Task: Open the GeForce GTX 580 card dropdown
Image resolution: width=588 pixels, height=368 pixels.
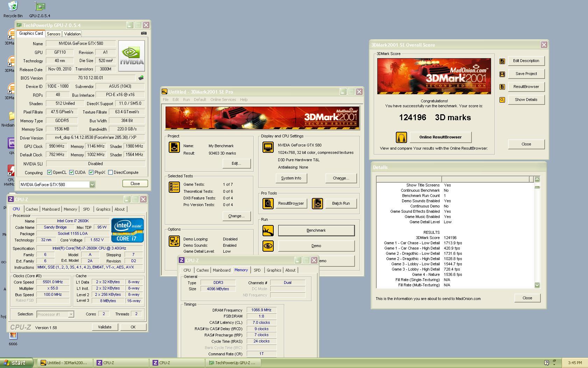Action: pyautogui.click(x=92, y=185)
